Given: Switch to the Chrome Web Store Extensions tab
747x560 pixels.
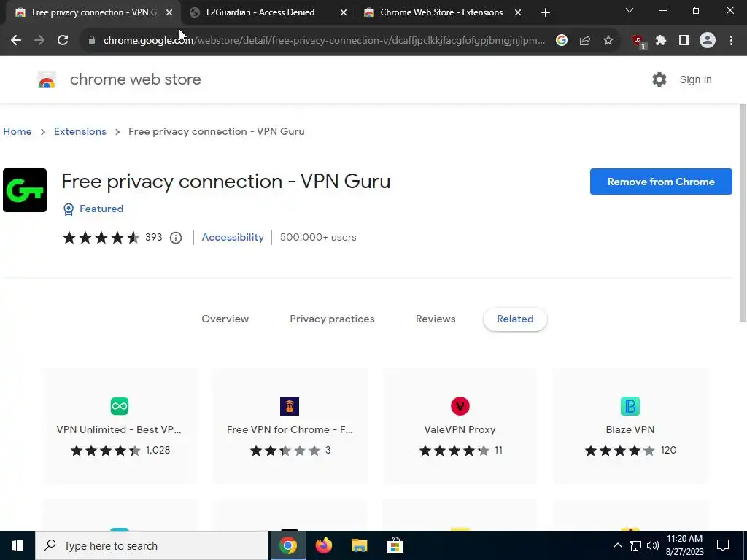Looking at the screenshot, I should [441, 12].
